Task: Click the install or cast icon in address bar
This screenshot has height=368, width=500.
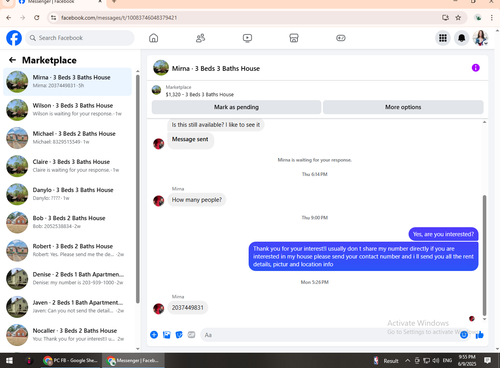Action: coord(445,18)
